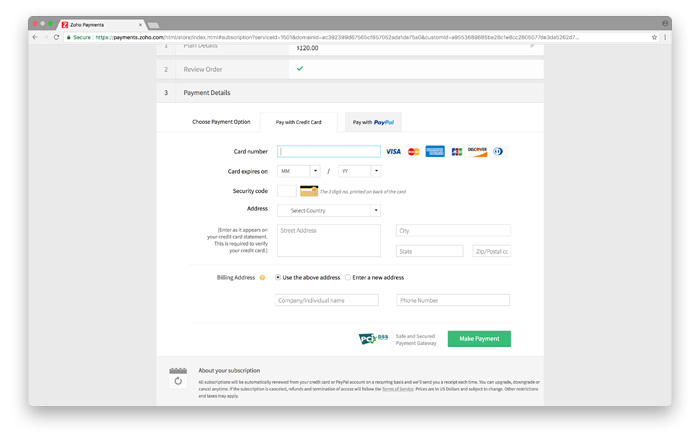Open a new browser tab
Image resolution: width=700 pixels, height=445 pixels.
click(154, 25)
